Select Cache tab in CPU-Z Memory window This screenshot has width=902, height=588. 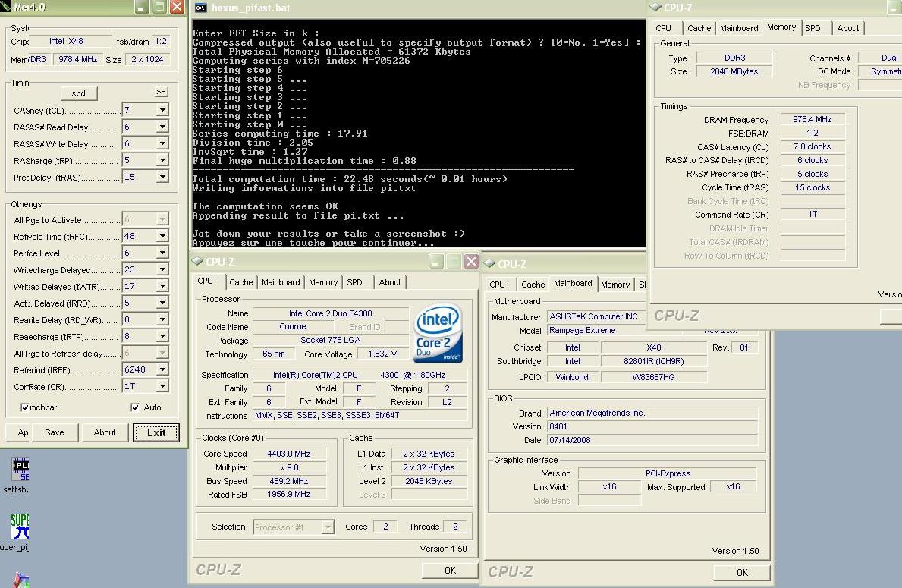pyautogui.click(x=699, y=28)
